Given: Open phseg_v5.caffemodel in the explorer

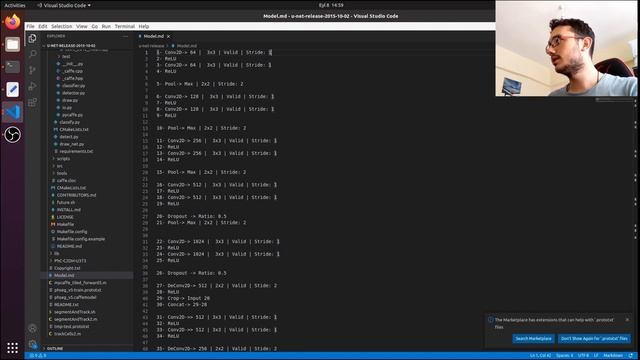Looking at the screenshot, I should click(x=75, y=297).
